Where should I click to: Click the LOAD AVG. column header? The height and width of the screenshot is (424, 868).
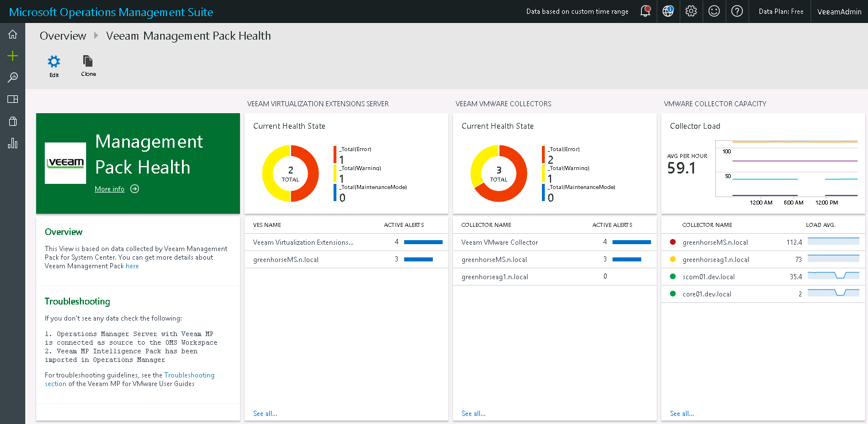[x=820, y=225]
